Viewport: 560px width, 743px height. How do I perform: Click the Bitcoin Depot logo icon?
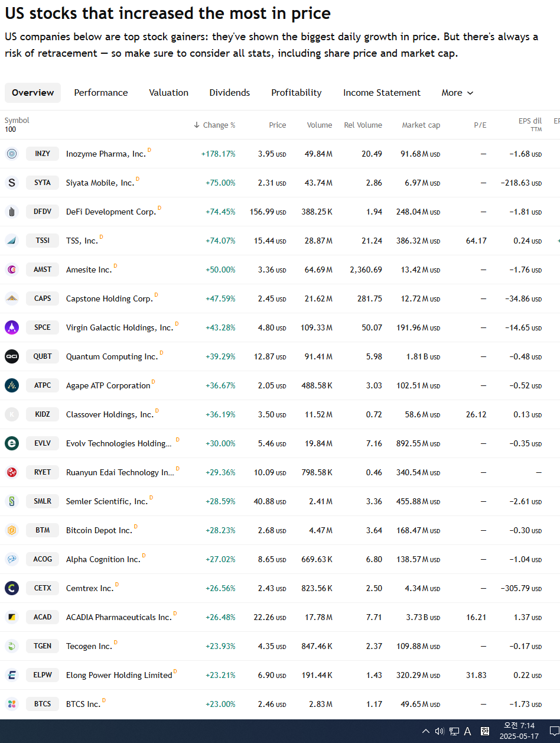coord(12,530)
